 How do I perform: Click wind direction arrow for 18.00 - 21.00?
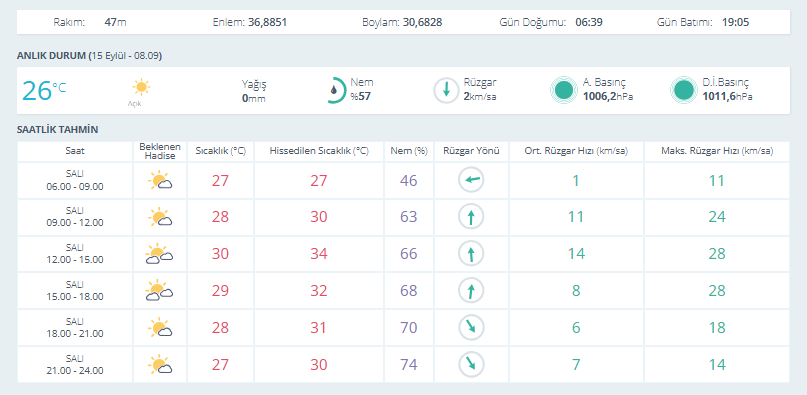pos(471,328)
